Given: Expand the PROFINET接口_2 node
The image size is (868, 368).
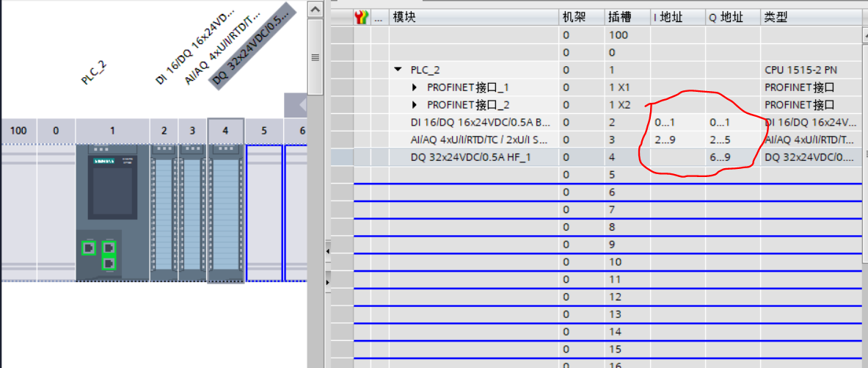Looking at the screenshot, I should coord(415,105).
